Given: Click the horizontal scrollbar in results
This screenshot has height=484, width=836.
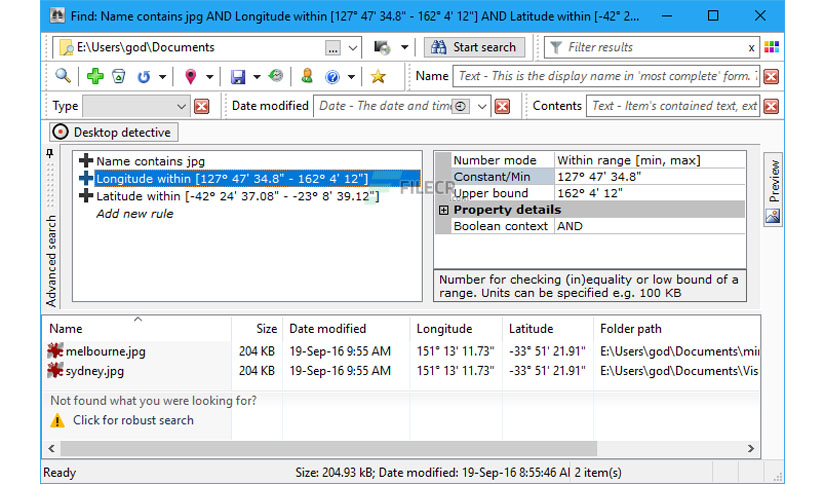Looking at the screenshot, I should [x=328, y=448].
